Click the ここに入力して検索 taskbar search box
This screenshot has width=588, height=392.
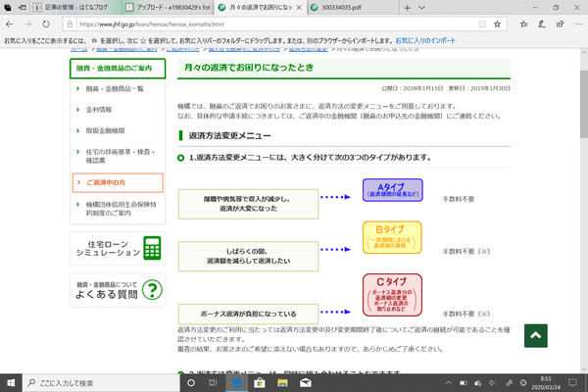(x=101, y=383)
